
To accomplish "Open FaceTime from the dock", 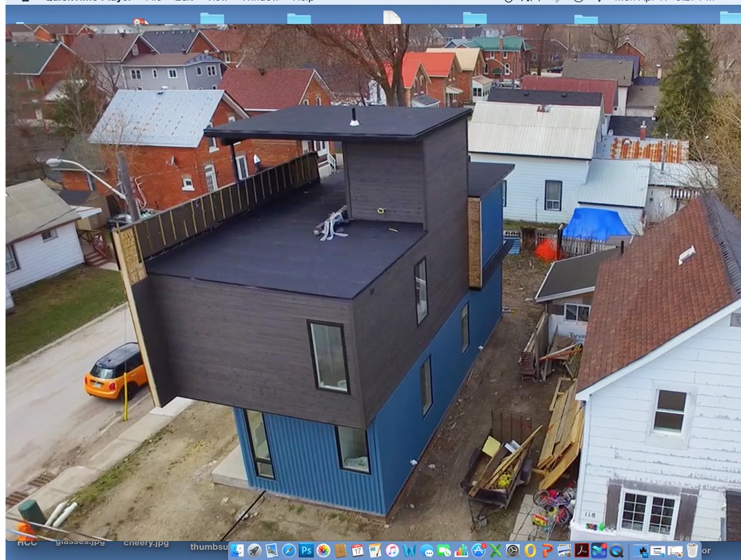I will click(443, 550).
